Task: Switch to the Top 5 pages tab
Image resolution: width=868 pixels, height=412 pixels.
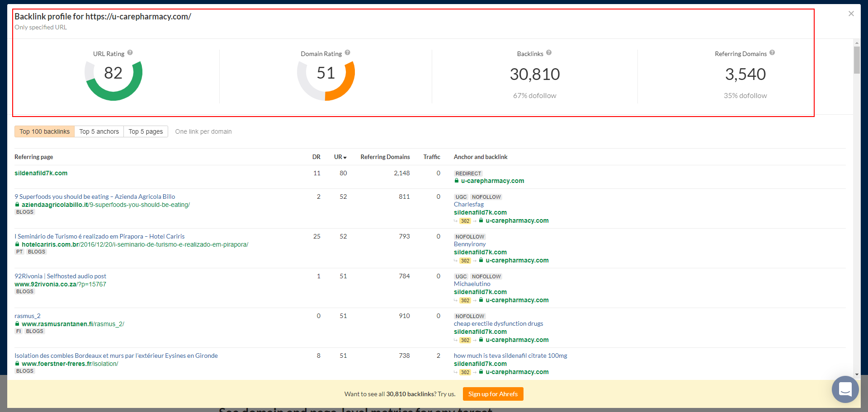Action: click(x=146, y=131)
